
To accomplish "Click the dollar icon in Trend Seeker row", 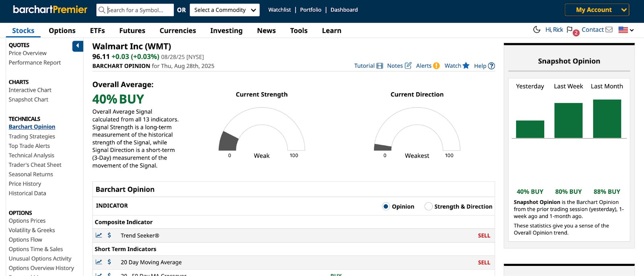I will (x=109, y=235).
